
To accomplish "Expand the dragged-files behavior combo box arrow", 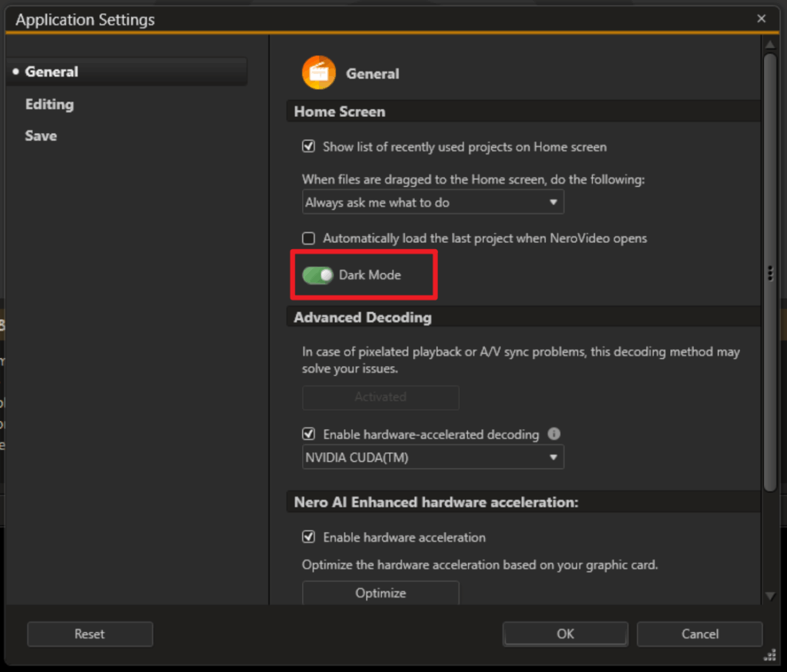I will point(553,201).
